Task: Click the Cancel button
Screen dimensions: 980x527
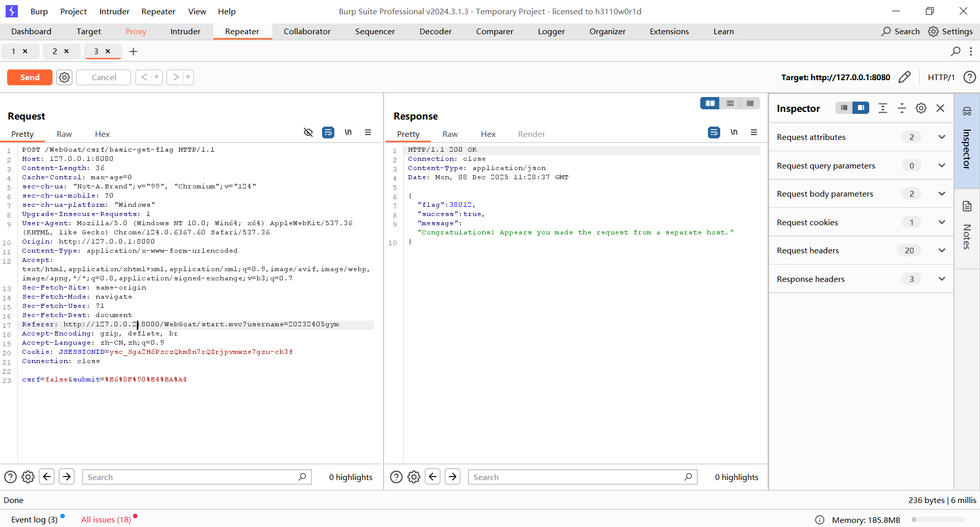Action: 104,77
